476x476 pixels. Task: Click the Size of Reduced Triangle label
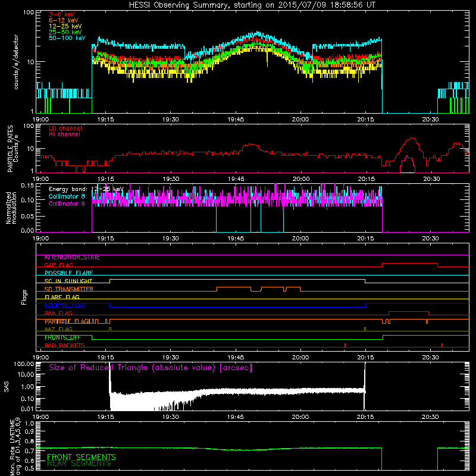[151, 368]
